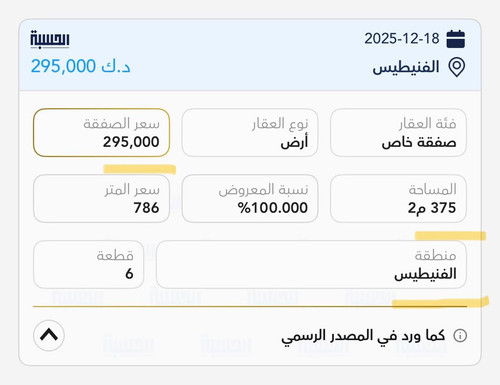The image size is (500, 385).
Task: Click the date text 2025-12-18
Action: tap(402, 39)
